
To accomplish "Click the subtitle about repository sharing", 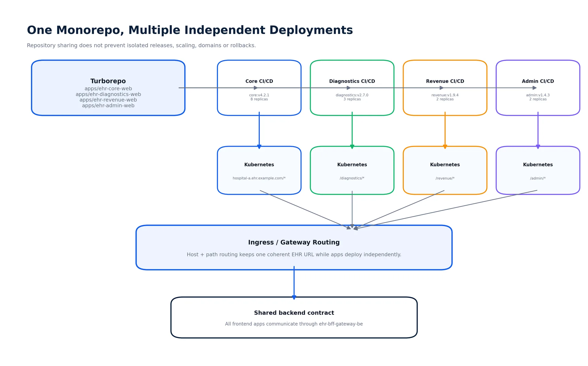I will [x=141, y=45].
